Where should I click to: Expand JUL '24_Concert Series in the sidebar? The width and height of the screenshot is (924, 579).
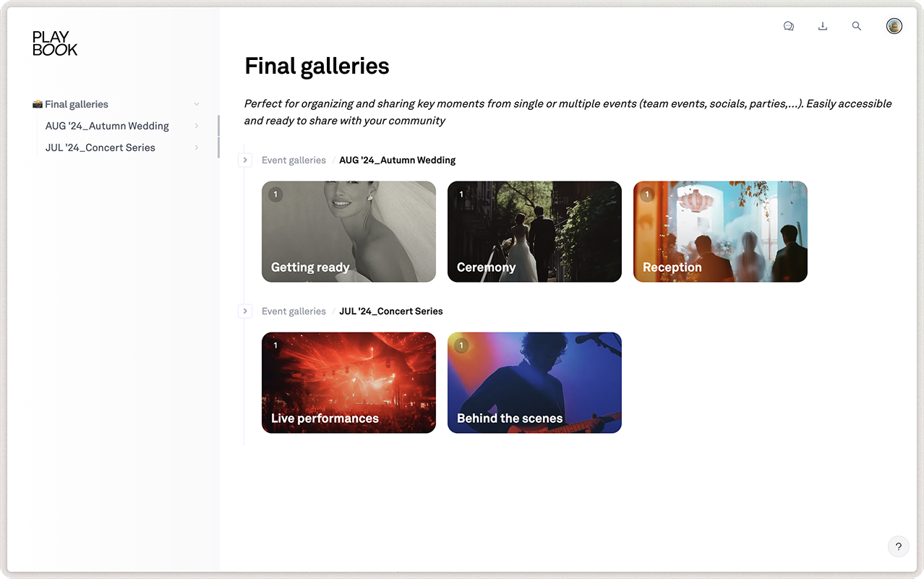[195, 147]
